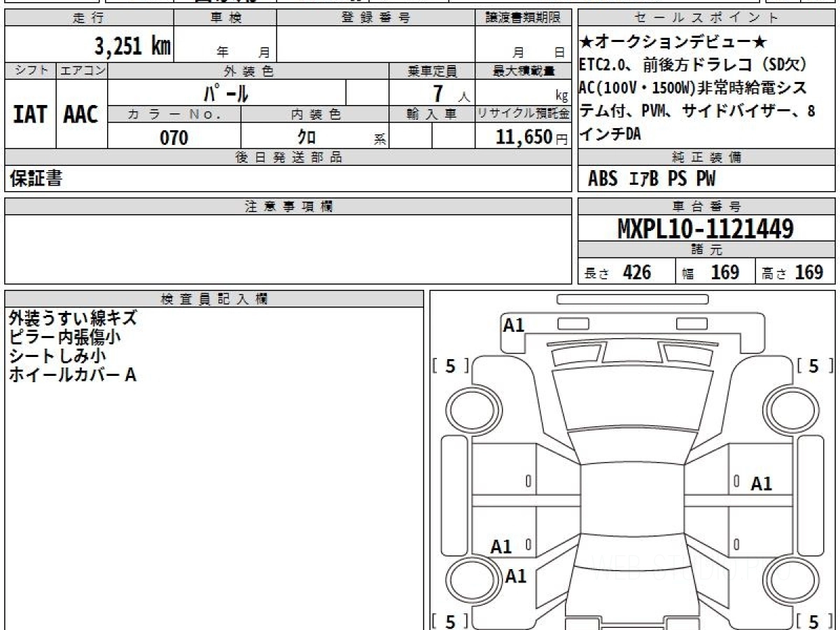Screen dimensions: 840x630
Task: Select the A1 mark at front bumper
Action: [x=514, y=325]
